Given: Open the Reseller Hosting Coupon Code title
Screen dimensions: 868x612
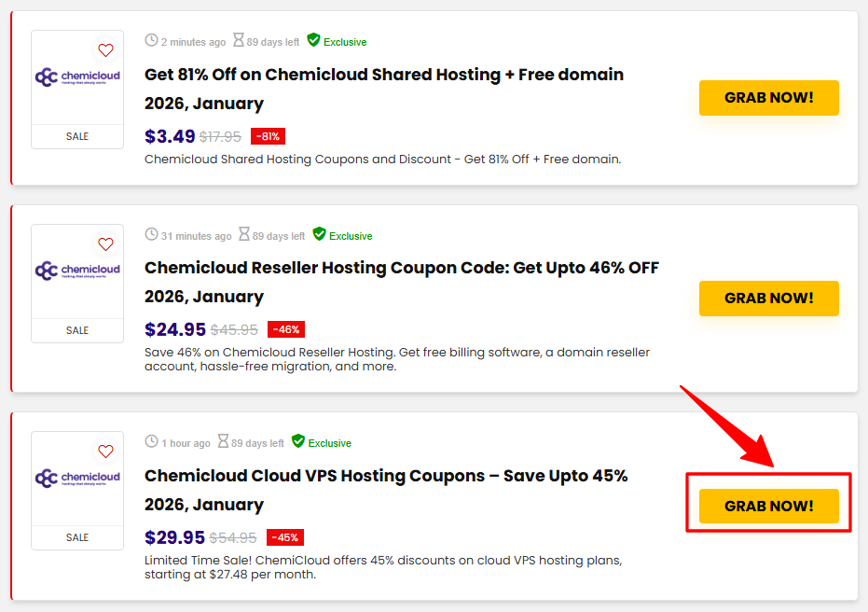Looking at the screenshot, I should pyautogui.click(x=401, y=268).
